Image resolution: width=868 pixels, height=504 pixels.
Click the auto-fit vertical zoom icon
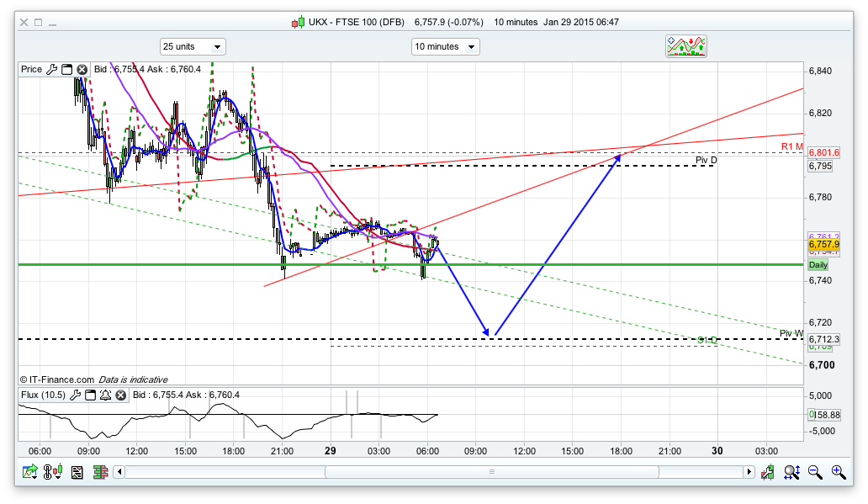(x=791, y=473)
